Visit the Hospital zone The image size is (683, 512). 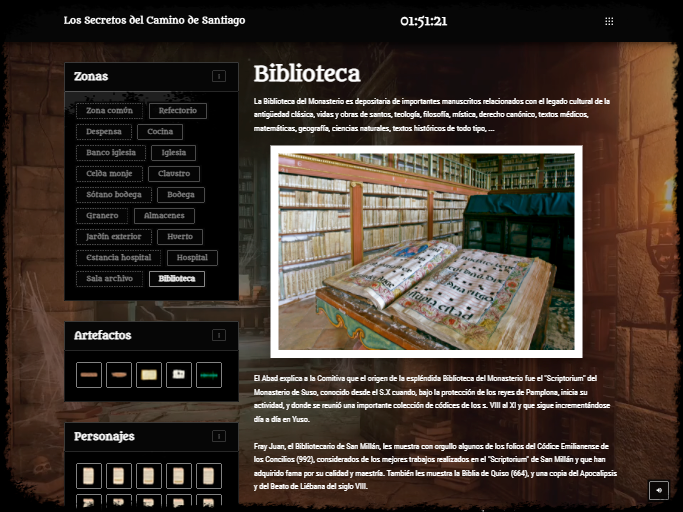[191, 258]
